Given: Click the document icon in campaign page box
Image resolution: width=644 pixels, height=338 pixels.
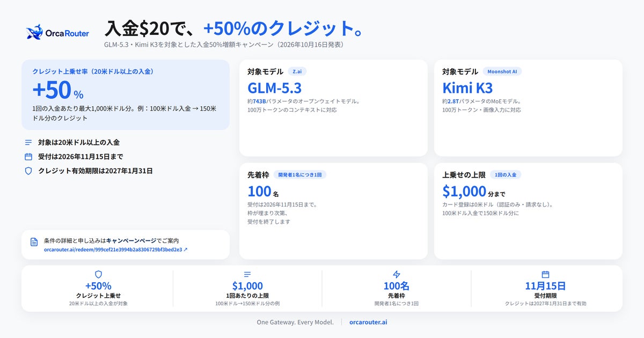Looking at the screenshot, I should (x=34, y=242).
